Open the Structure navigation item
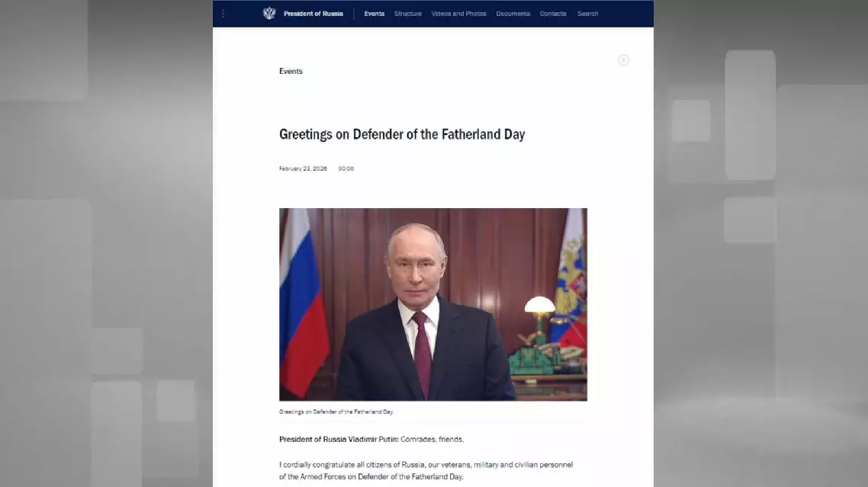The height and width of the screenshot is (487, 868). (x=407, y=14)
